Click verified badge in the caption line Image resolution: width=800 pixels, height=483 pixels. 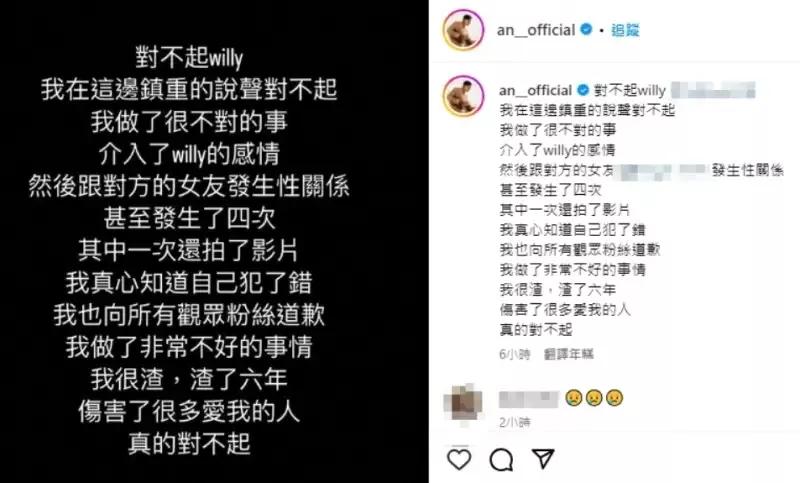click(x=583, y=90)
